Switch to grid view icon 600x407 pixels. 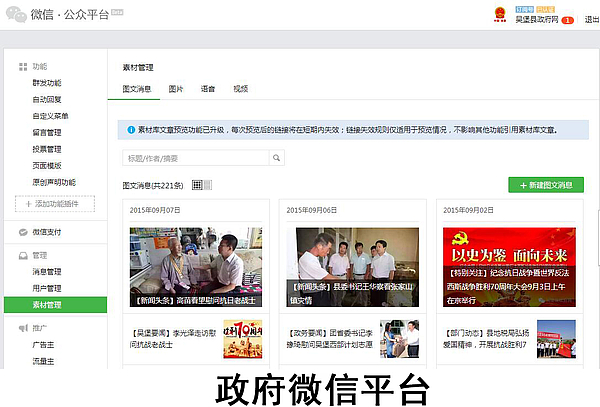point(197,185)
